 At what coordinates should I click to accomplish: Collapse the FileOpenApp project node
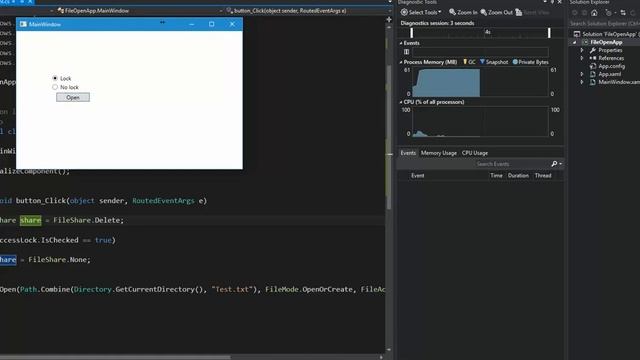pyautogui.click(x=575, y=42)
